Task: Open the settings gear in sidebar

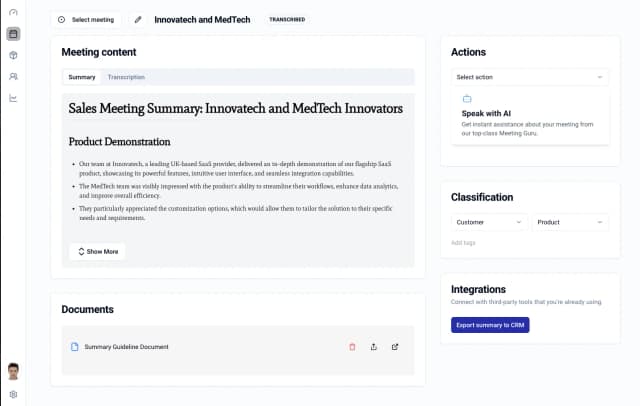Action: 13,395
